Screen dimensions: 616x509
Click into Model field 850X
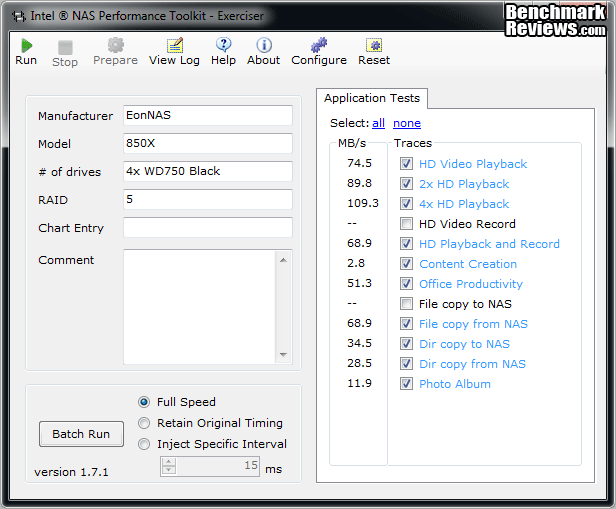(208, 143)
